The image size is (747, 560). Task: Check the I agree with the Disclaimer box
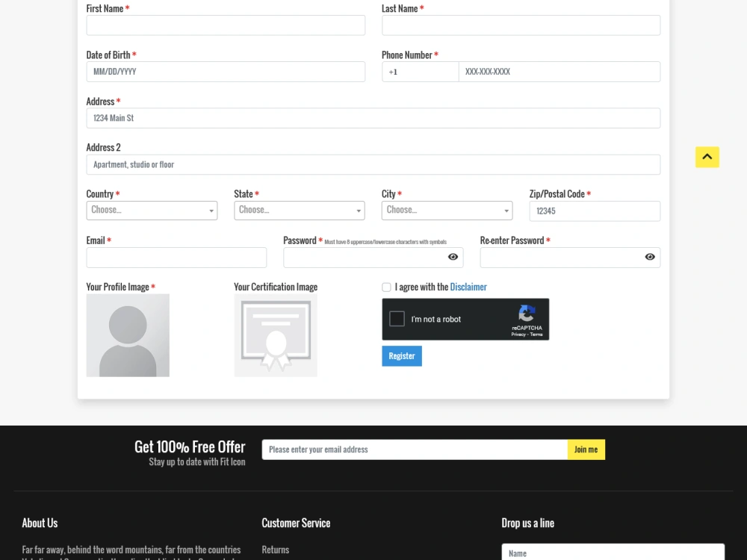[386, 287]
